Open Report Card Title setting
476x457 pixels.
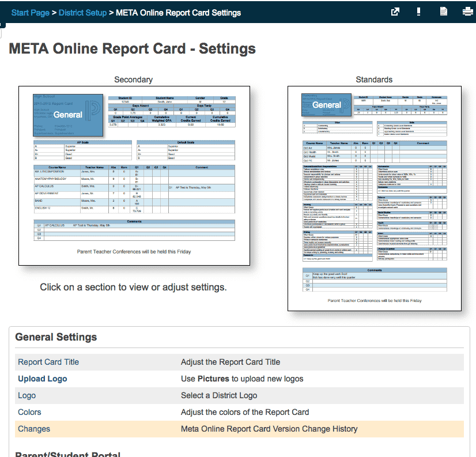pos(48,362)
